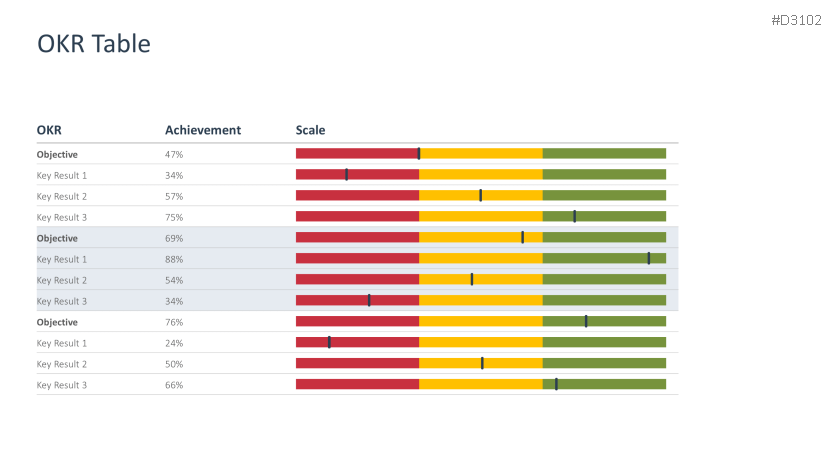This screenshot has width=836, height=470.
Task: Select the "Achievement" column header
Action: click(x=203, y=130)
